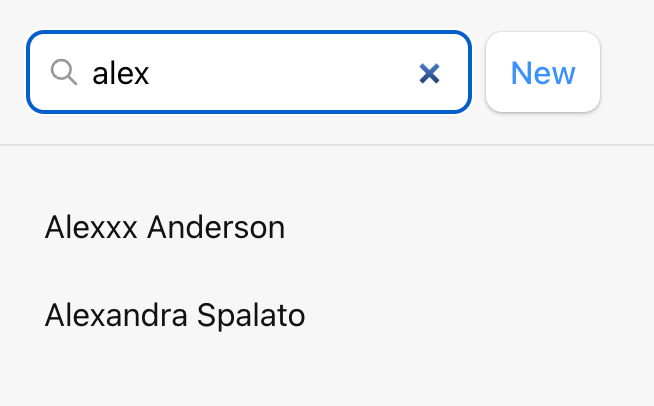
Task: Select Alexxx Anderson from the results
Action: [165, 227]
